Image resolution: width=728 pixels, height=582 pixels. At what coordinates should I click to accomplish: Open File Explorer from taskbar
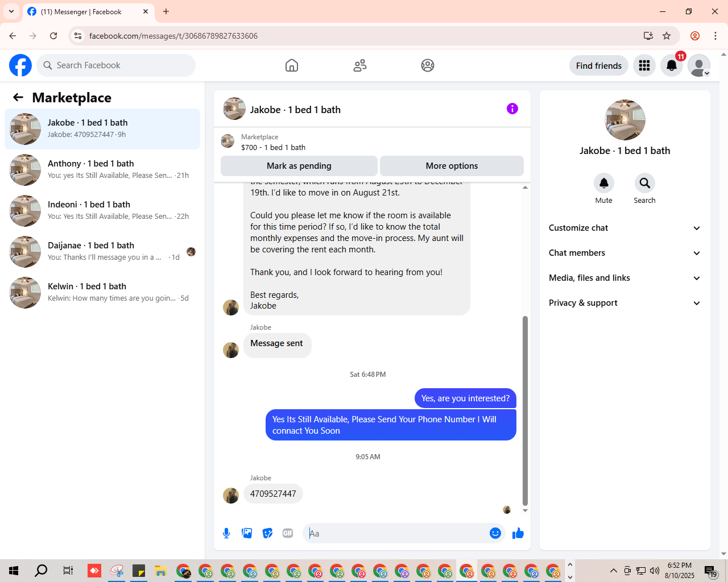click(160, 571)
